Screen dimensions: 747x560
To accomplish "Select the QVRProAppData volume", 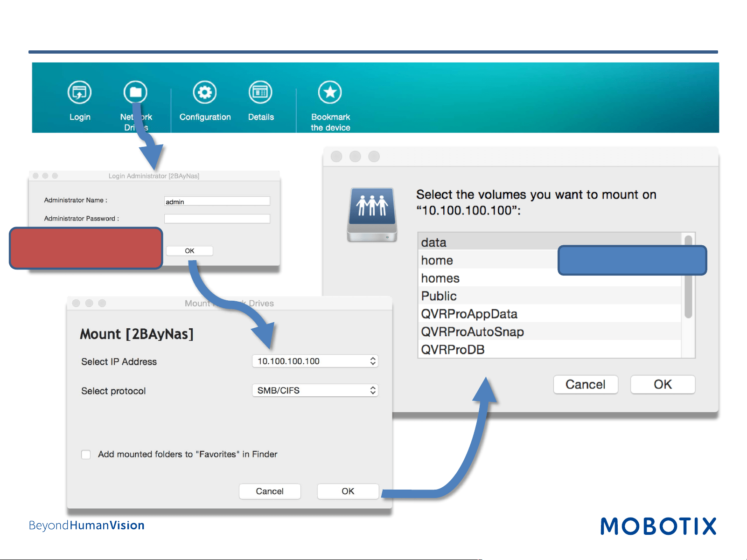I will (550, 313).
